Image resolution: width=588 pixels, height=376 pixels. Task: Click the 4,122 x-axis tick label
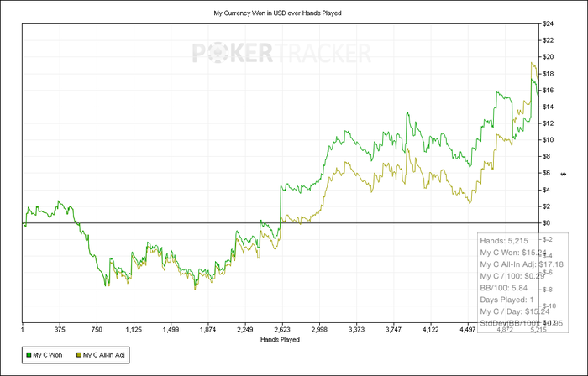pos(430,330)
